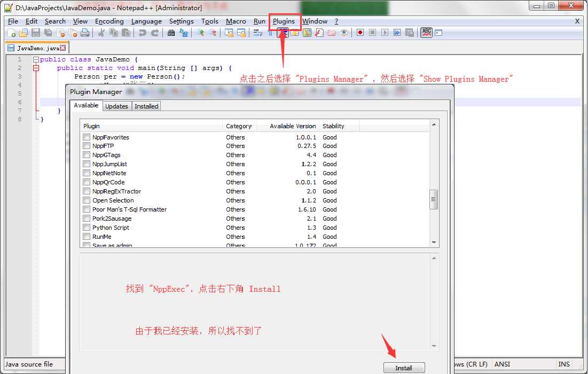
Task: Cut selection with the scissors icon
Action: [x=101, y=33]
